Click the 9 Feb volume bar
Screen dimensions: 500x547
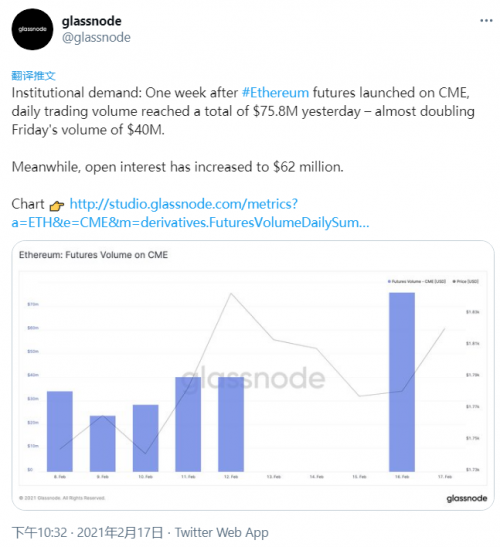(103, 443)
